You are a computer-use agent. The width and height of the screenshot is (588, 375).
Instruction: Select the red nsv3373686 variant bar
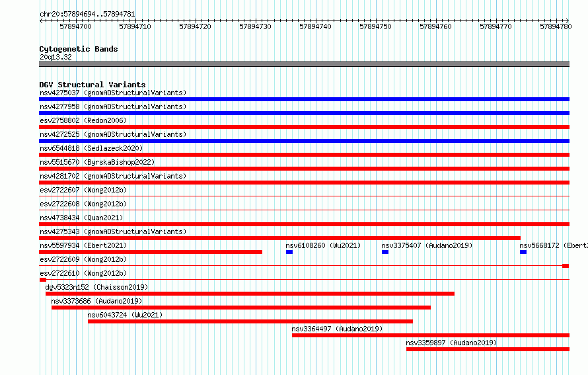(241, 308)
